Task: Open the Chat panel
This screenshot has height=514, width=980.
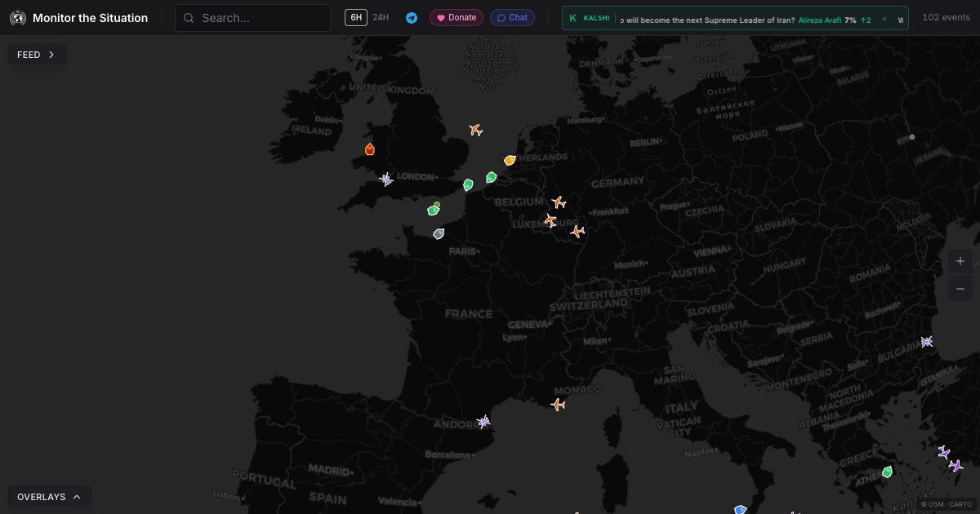Action: point(512,17)
